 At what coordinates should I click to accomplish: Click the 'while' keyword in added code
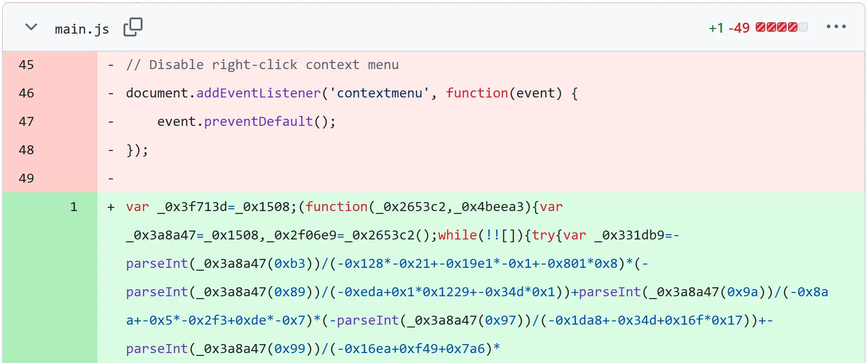click(458, 235)
